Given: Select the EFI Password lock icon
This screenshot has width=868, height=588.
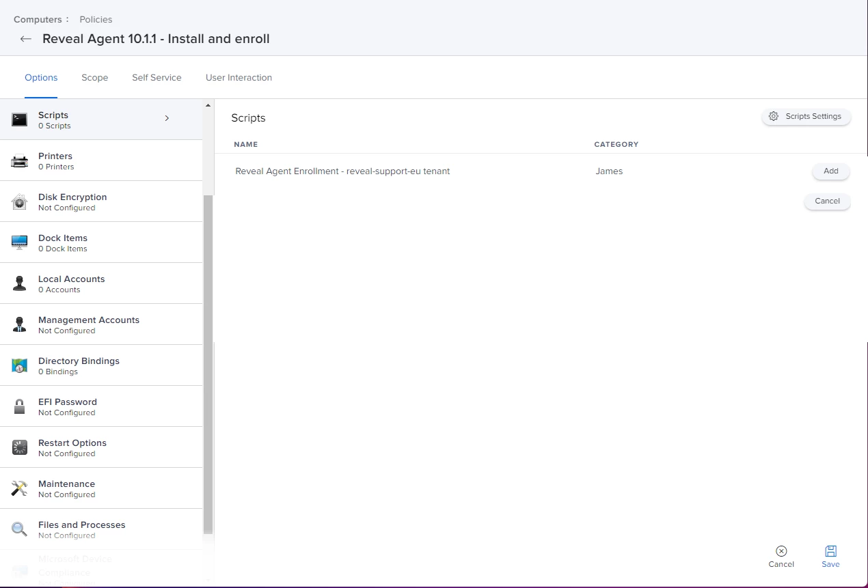Looking at the screenshot, I should point(20,407).
